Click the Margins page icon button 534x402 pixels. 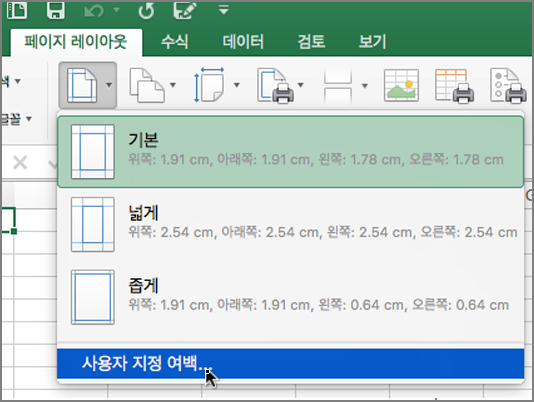(x=82, y=85)
